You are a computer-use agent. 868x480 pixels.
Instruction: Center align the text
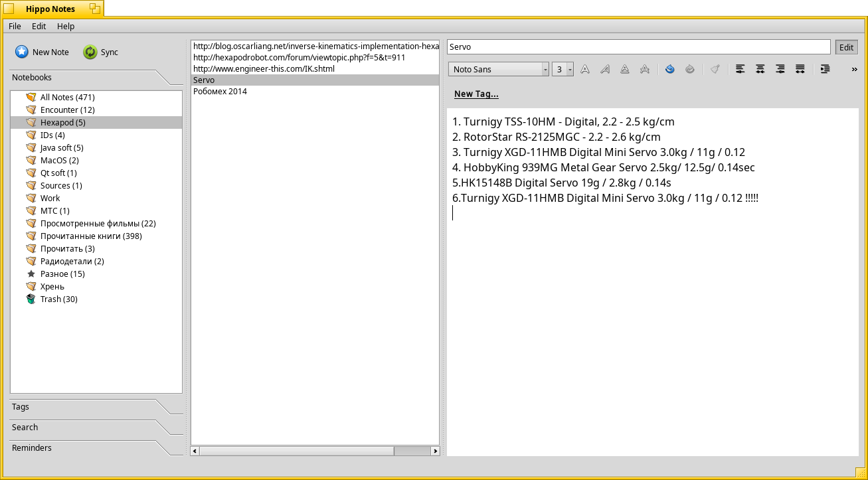tap(760, 69)
